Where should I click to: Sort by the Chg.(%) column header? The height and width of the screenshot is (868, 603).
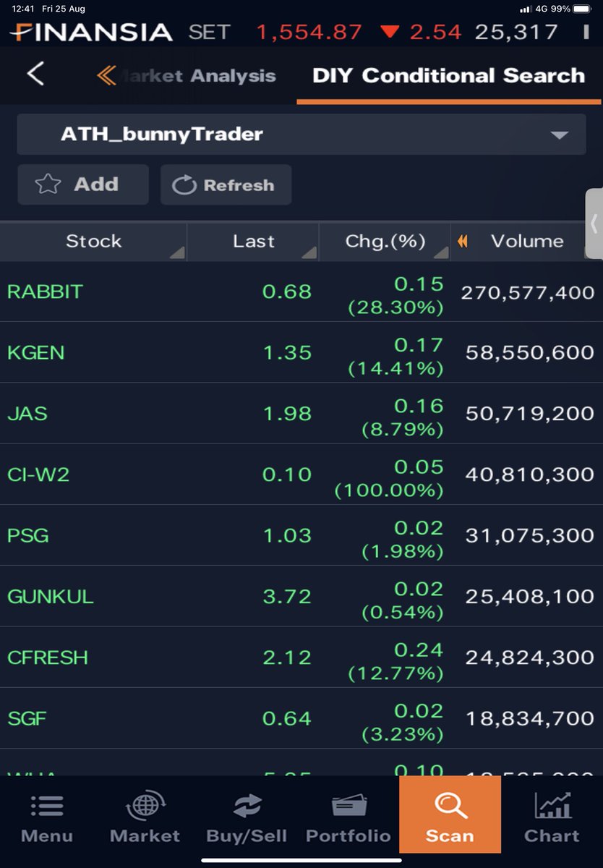click(x=385, y=242)
